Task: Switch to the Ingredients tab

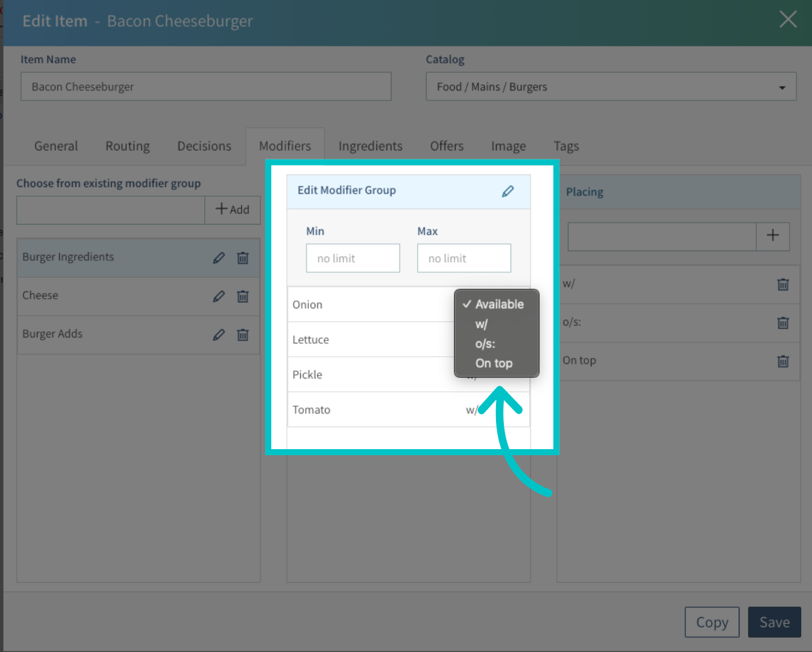Action: point(370,146)
